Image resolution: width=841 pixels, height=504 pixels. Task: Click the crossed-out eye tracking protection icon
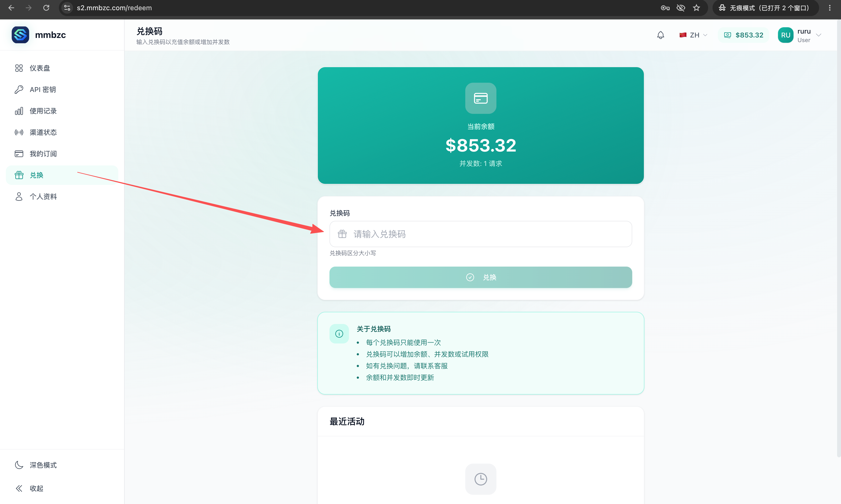681,8
